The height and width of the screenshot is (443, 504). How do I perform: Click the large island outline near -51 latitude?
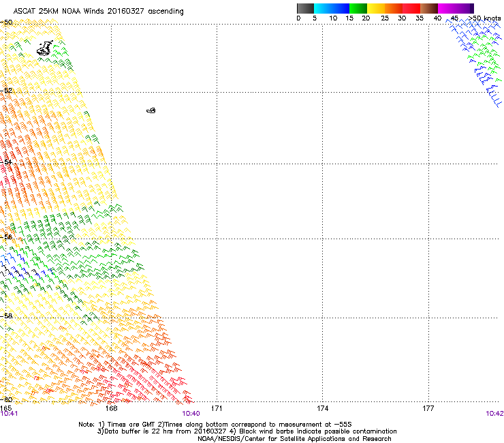[45, 48]
